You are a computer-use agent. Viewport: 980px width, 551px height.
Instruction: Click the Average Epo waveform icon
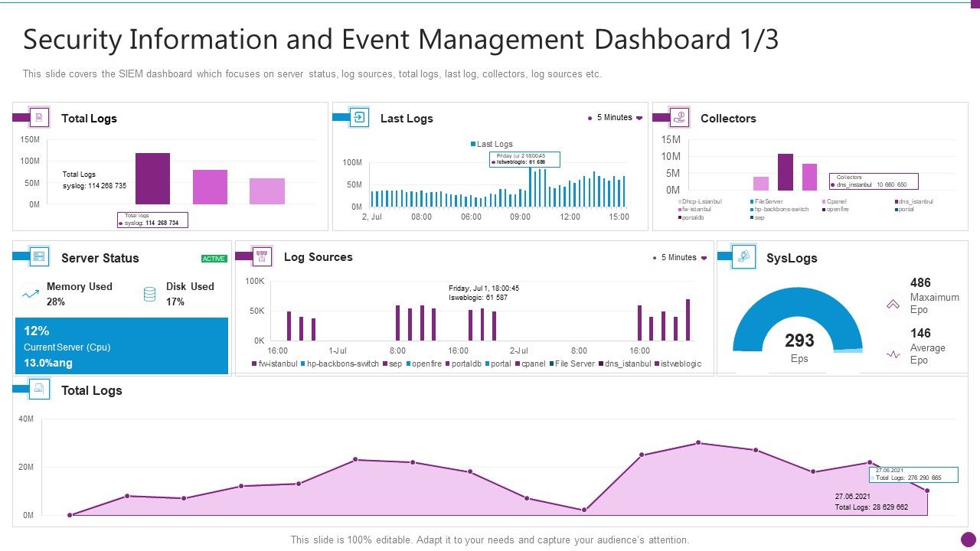(x=893, y=354)
